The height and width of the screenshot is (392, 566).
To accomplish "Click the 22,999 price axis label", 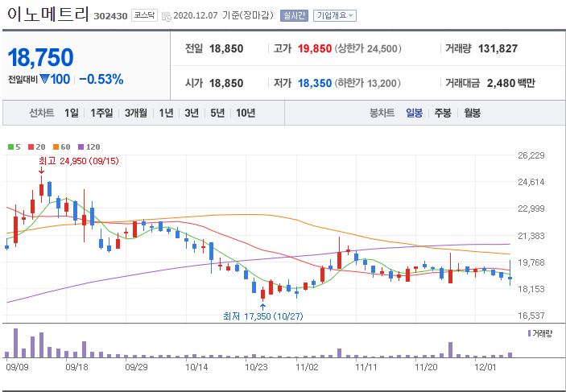I will [531, 208].
